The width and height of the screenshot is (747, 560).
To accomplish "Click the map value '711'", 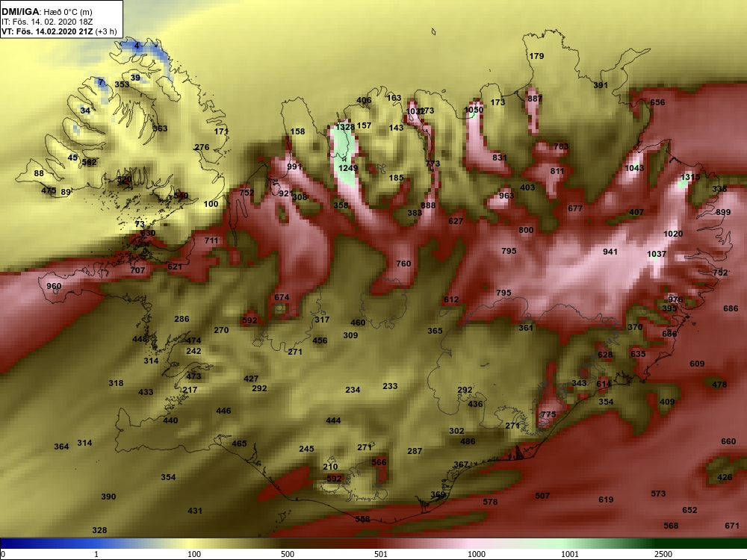I will [211, 240].
